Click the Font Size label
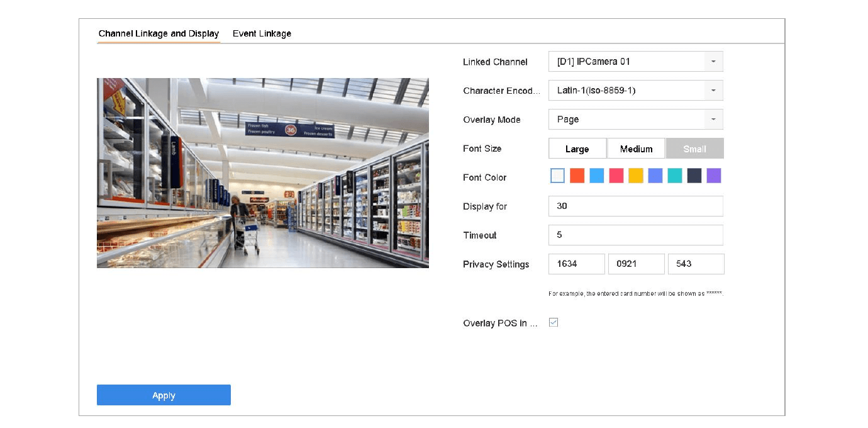This screenshot has width=868, height=428. point(482,149)
